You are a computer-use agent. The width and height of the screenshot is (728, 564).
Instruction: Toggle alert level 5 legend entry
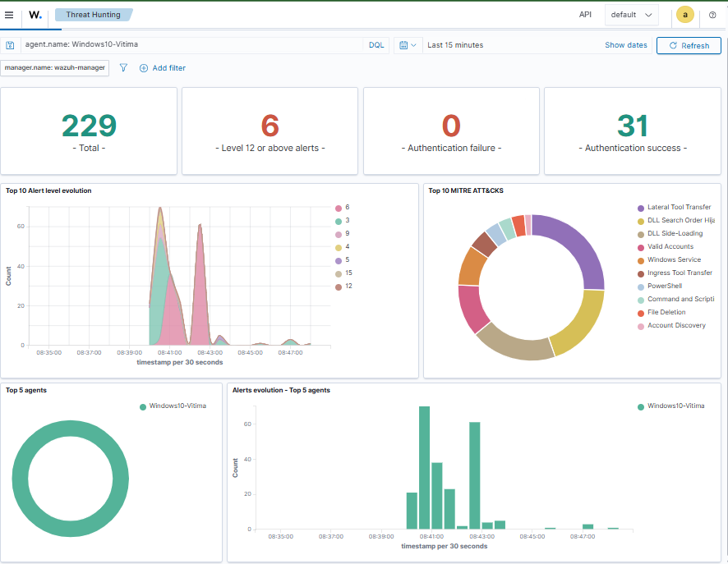(x=343, y=260)
